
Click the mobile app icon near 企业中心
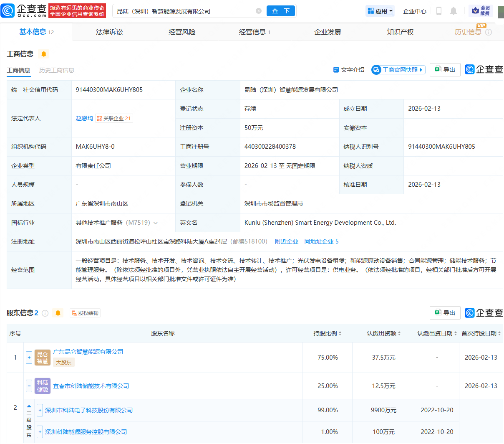coord(438,11)
